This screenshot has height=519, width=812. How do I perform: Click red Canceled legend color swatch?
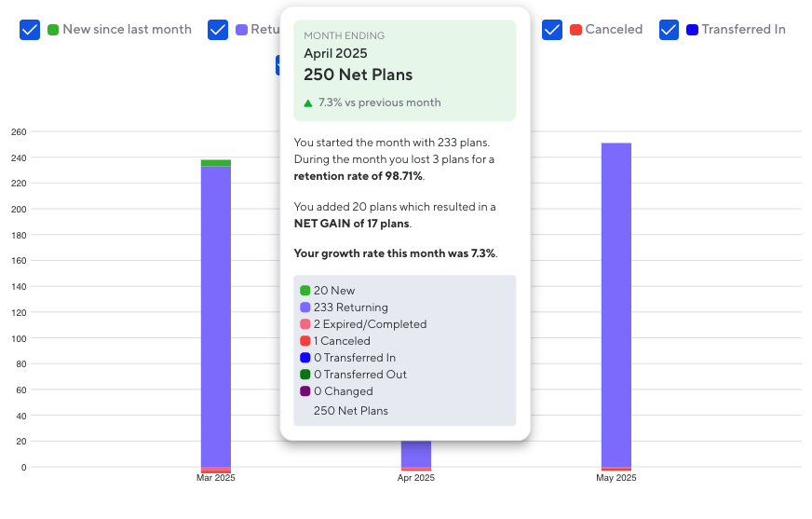pos(575,30)
